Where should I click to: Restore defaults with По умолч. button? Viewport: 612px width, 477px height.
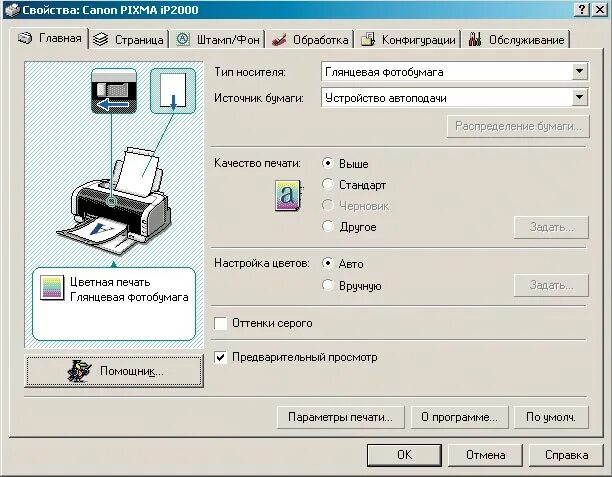tap(551, 417)
